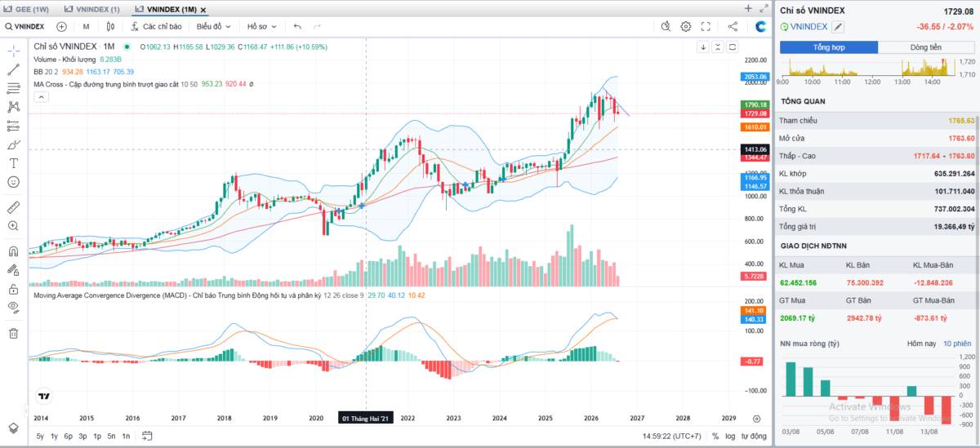
Task: Redo the chart action
Action: [318, 26]
